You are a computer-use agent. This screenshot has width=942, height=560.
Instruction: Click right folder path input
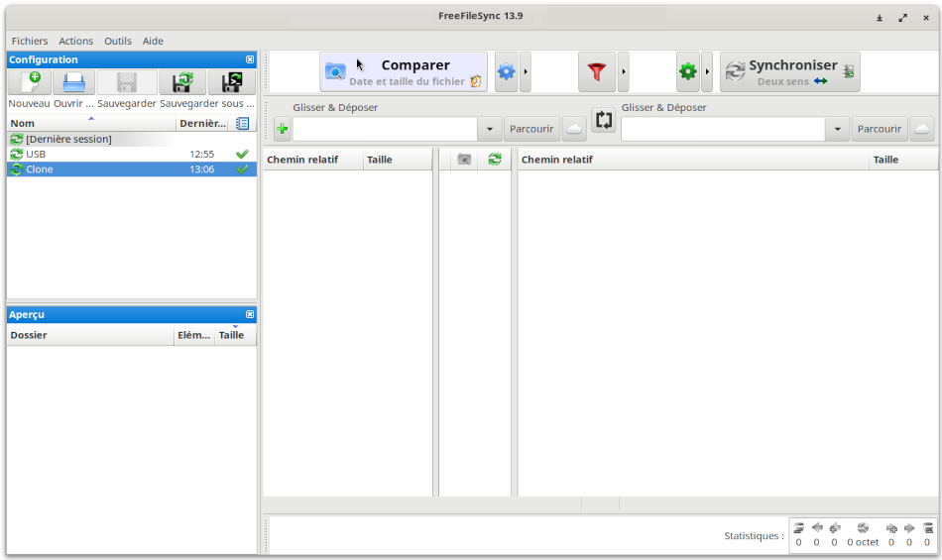[x=723, y=129]
